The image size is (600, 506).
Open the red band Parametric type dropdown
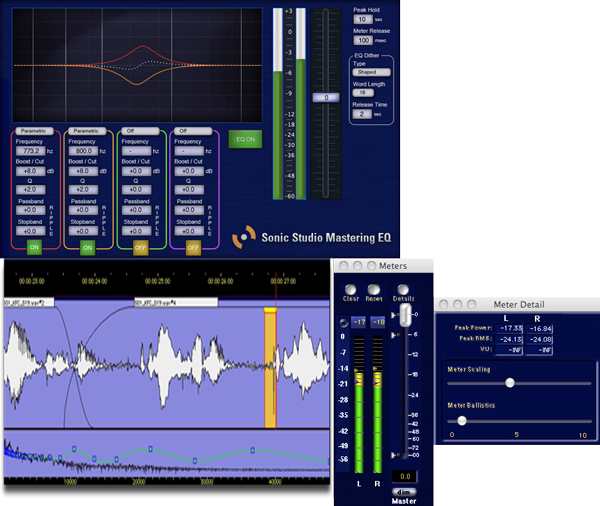(x=34, y=131)
